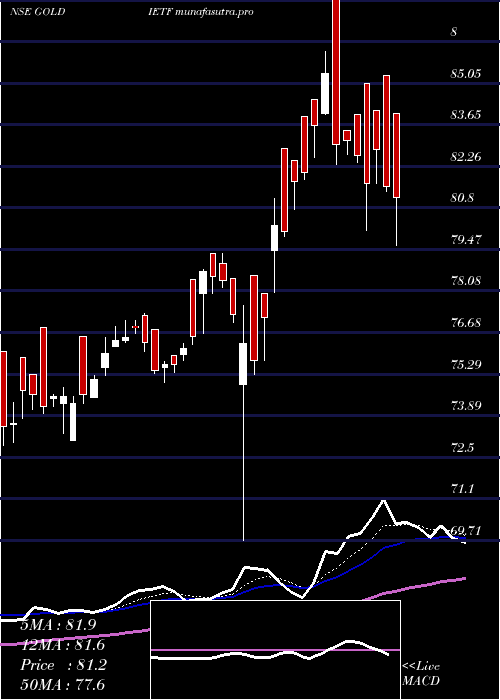This screenshot has width=500, height=700.
Task: Click the 5MA : 81.9 legend text
Action: [58, 625]
